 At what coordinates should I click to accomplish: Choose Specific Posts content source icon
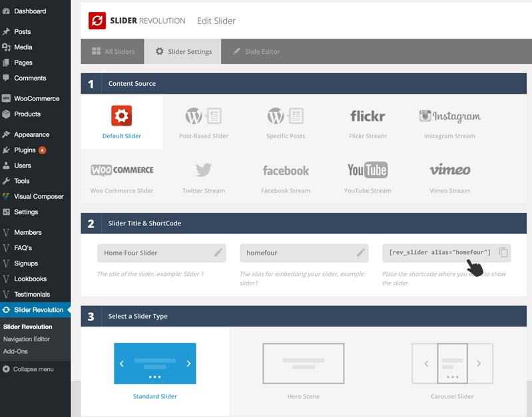pos(286,116)
